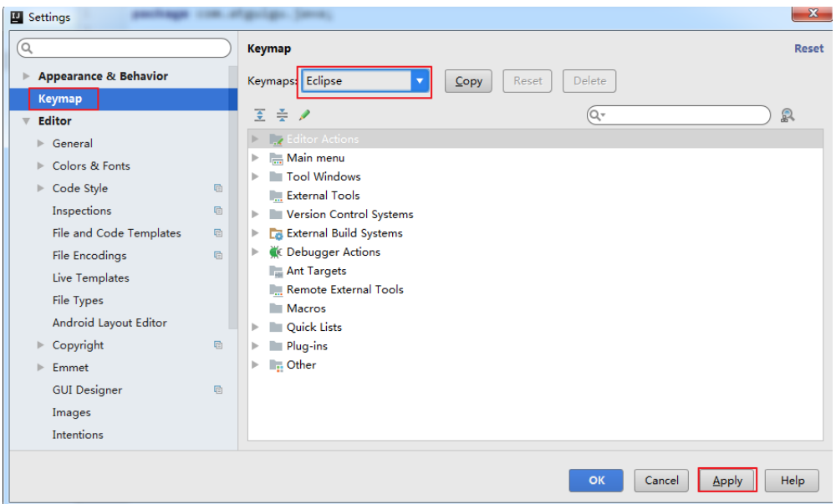Viewport: 836px width, 504px height.
Task: Expand the Quick Lists group
Action: pyautogui.click(x=255, y=327)
